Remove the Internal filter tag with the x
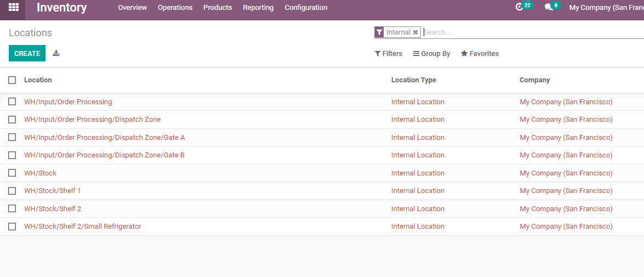Screen dimensions: 644x277 [x=415, y=32]
